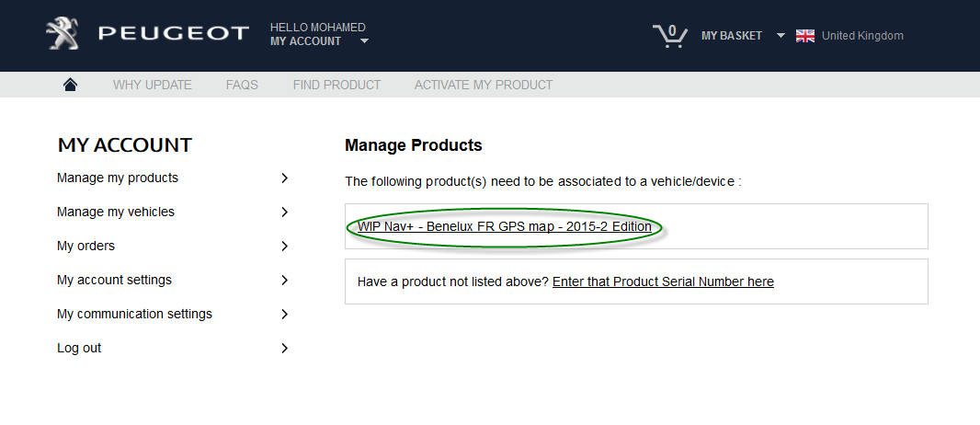The height and width of the screenshot is (425, 980).
Task: Click Log out in sidebar
Action: (79, 348)
